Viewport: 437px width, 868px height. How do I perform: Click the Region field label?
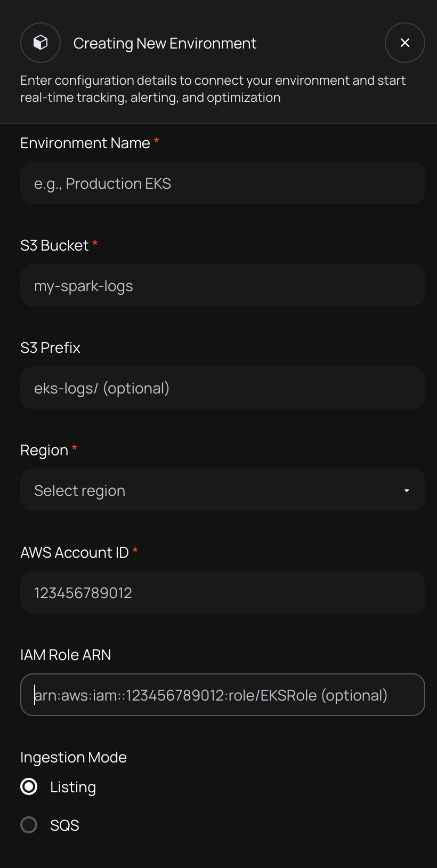point(44,450)
